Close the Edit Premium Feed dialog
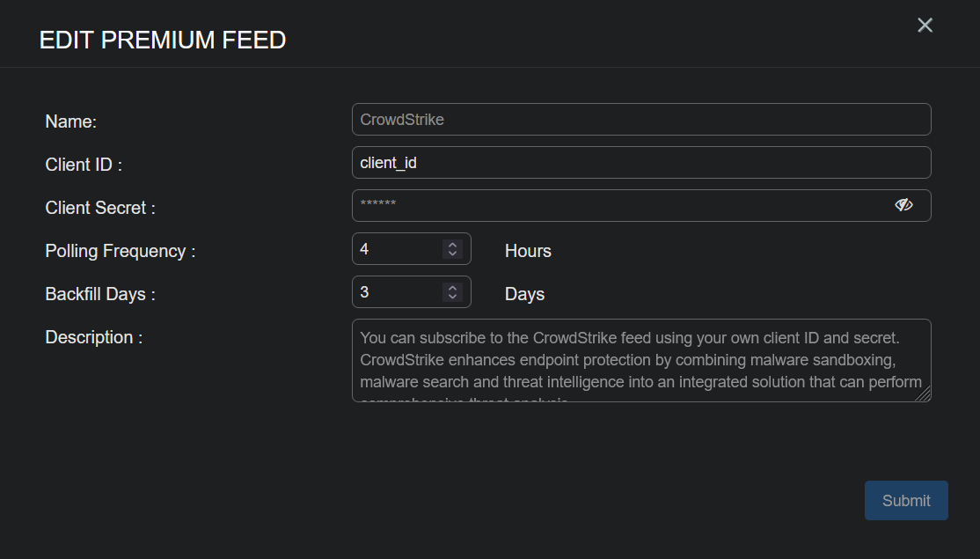 pyautogui.click(x=925, y=26)
